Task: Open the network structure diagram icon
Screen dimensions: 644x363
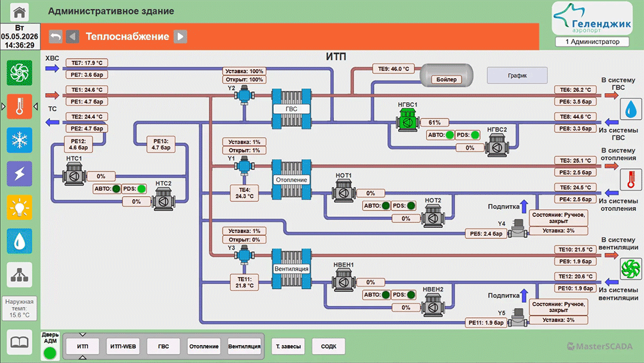Action: click(x=19, y=275)
